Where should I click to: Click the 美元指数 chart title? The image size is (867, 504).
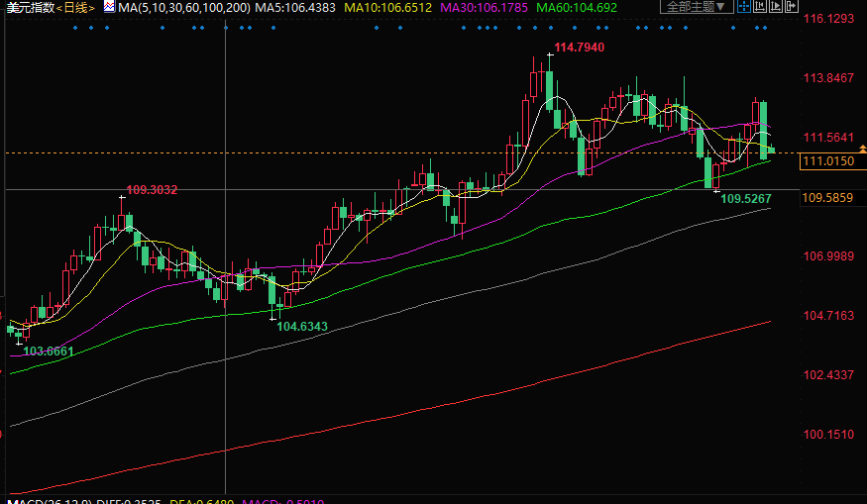(x=28, y=7)
